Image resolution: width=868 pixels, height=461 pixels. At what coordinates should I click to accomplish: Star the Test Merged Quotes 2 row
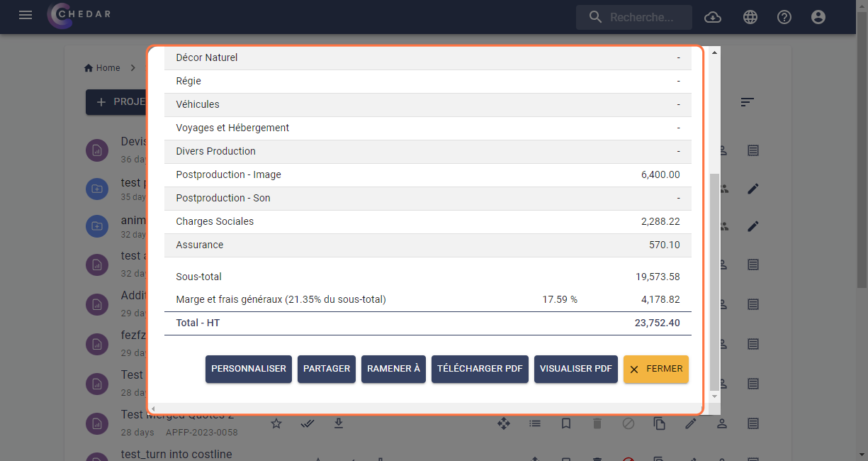tap(276, 423)
